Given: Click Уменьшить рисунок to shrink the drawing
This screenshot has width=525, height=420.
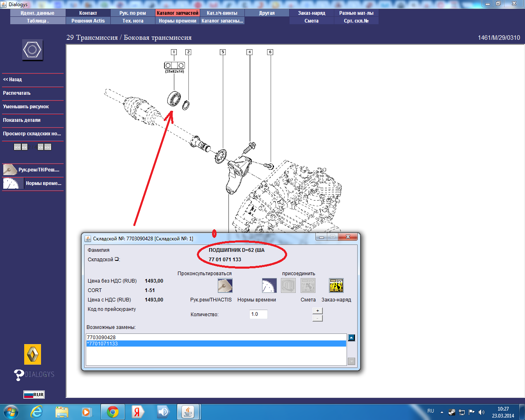Looking at the screenshot, I should [x=33, y=107].
